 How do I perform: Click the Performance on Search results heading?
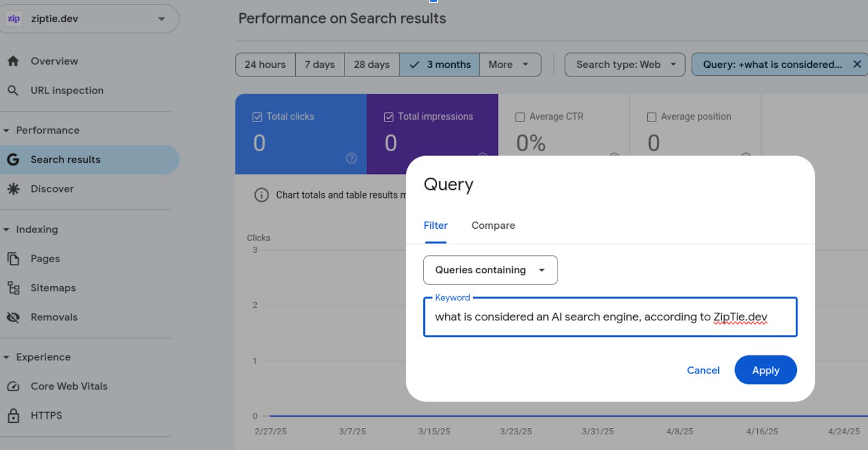342,18
